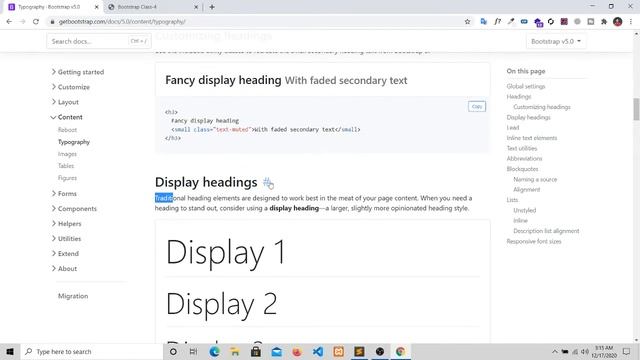Viewport: 640px width, 360px height.
Task: Expand the Extend sidebar section
Action: coord(65,253)
